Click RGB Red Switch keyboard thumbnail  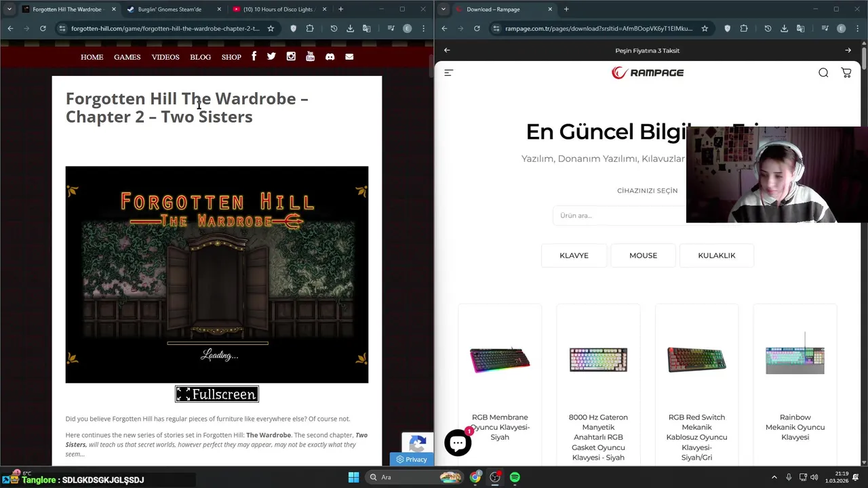click(696, 360)
